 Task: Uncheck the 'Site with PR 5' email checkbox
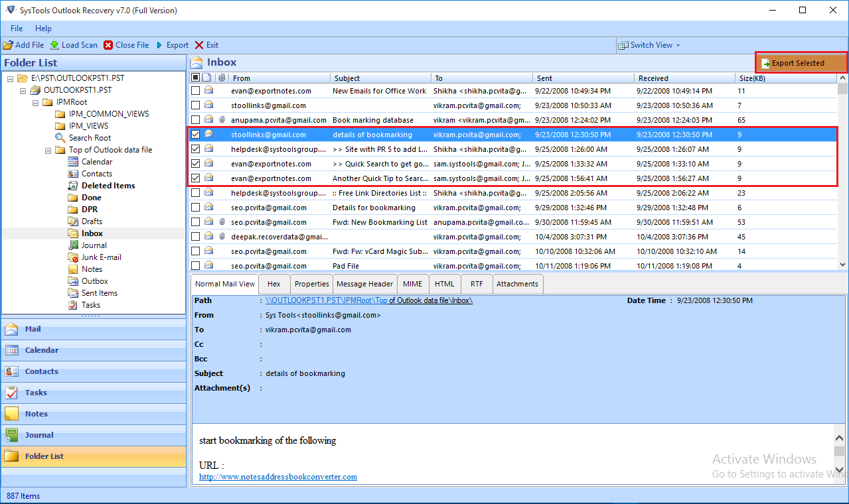(x=195, y=149)
